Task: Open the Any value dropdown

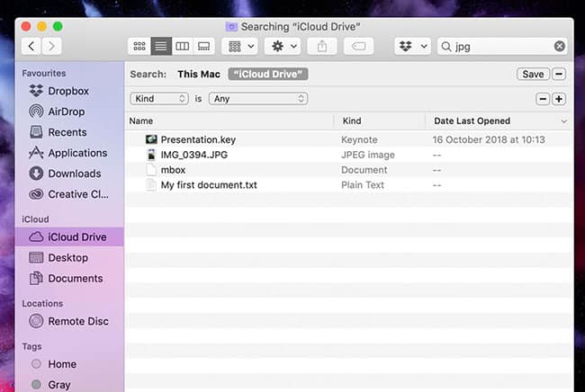Action: pos(258,99)
